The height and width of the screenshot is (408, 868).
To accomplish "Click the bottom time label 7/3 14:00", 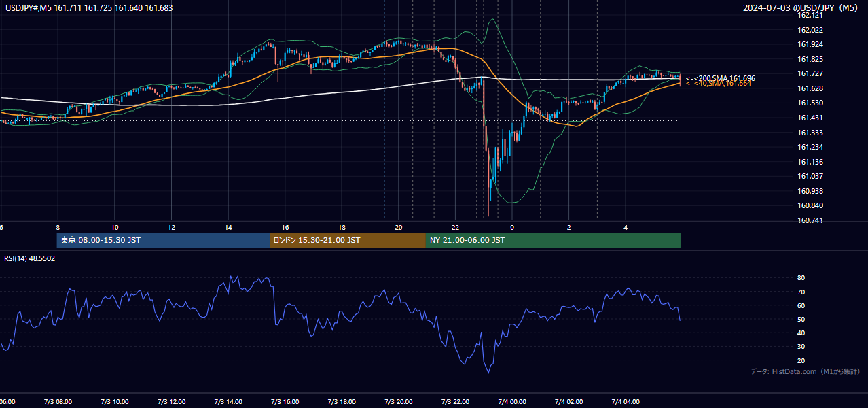I will [228, 402].
